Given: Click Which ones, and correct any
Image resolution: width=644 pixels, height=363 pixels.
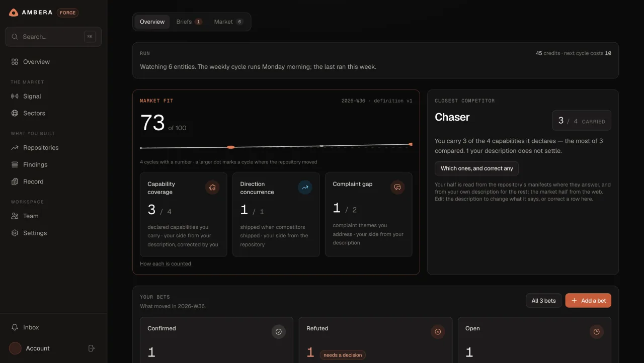Looking at the screenshot, I should coord(477,168).
